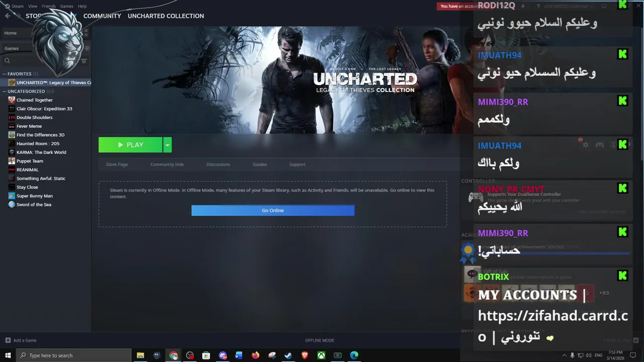Open File Explorer from the taskbar

point(140,355)
